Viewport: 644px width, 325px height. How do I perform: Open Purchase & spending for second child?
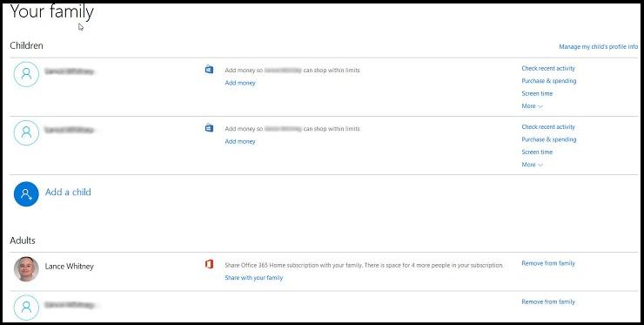(x=549, y=139)
